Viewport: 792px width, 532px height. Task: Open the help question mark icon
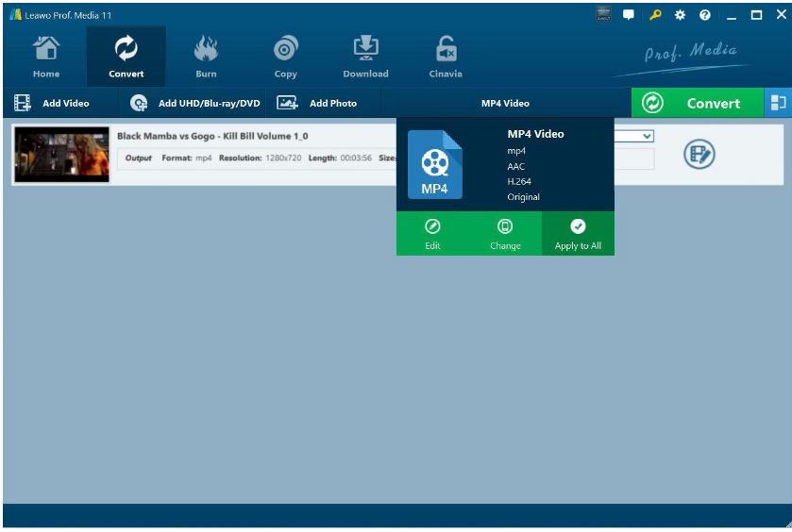pos(704,15)
